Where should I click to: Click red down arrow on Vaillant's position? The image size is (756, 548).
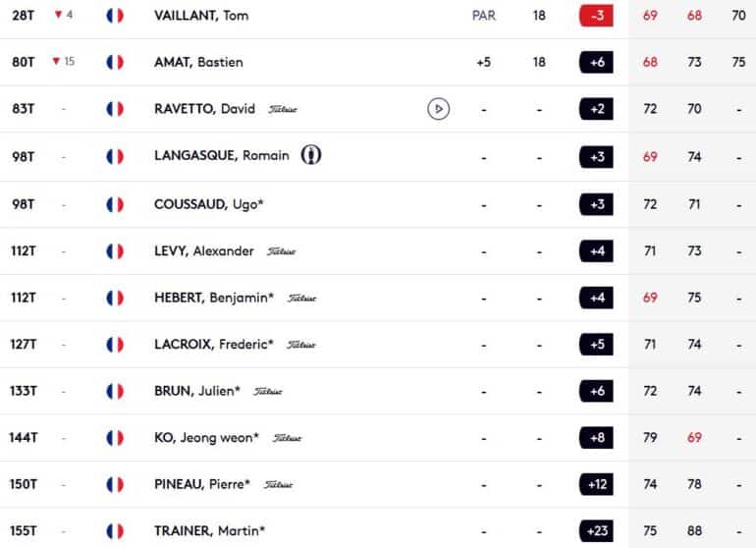pos(58,15)
